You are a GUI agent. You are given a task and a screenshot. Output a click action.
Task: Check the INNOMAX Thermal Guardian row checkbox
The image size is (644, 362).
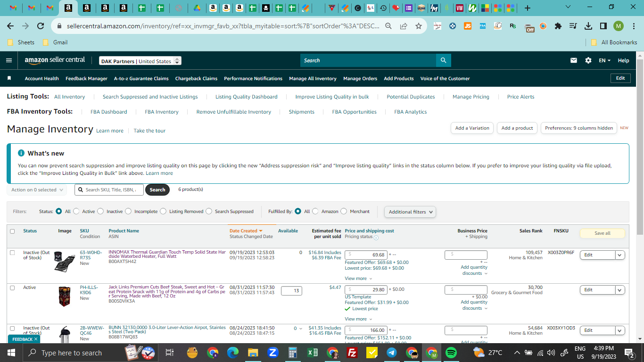click(12, 253)
